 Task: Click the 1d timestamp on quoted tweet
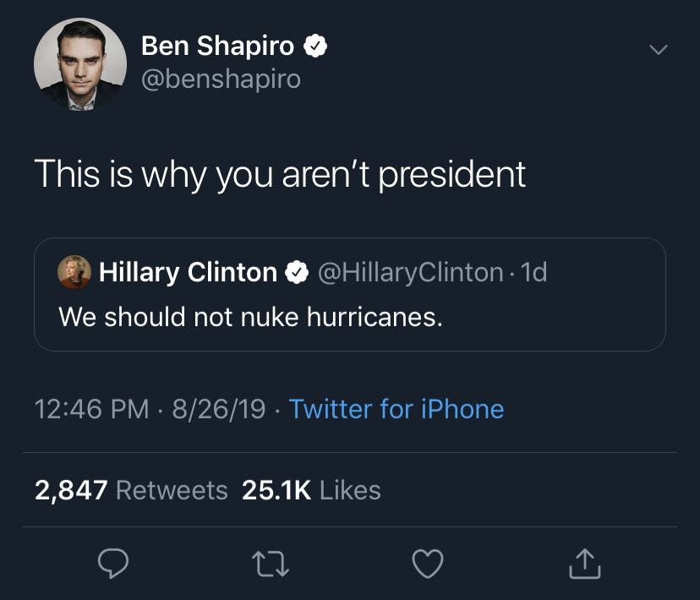pos(538,271)
